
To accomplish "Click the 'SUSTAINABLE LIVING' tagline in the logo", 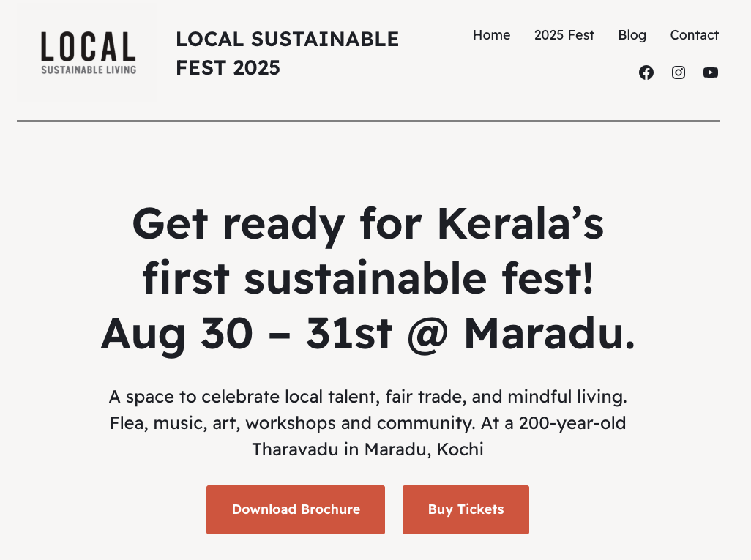I will click(89, 70).
